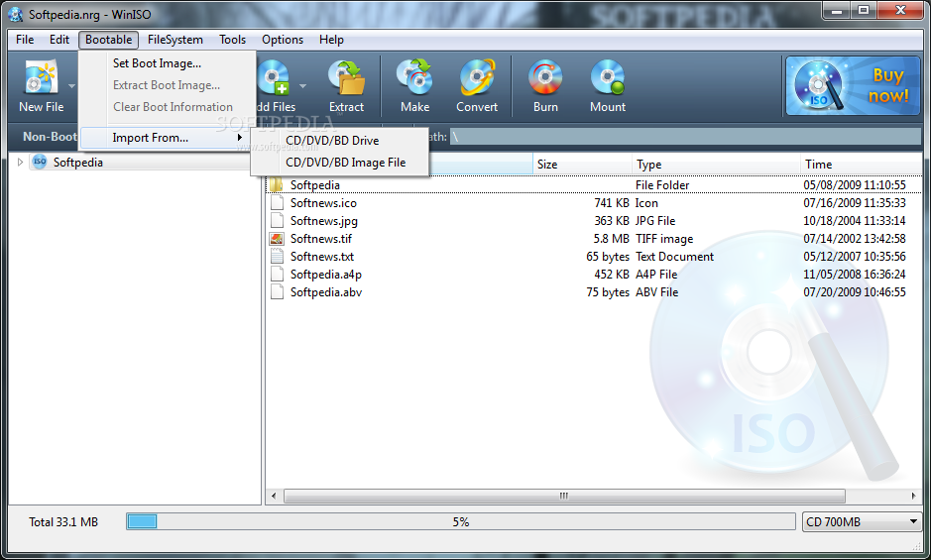The image size is (931, 560).
Task: Select the Softnews.jpg file name
Action: tap(324, 221)
